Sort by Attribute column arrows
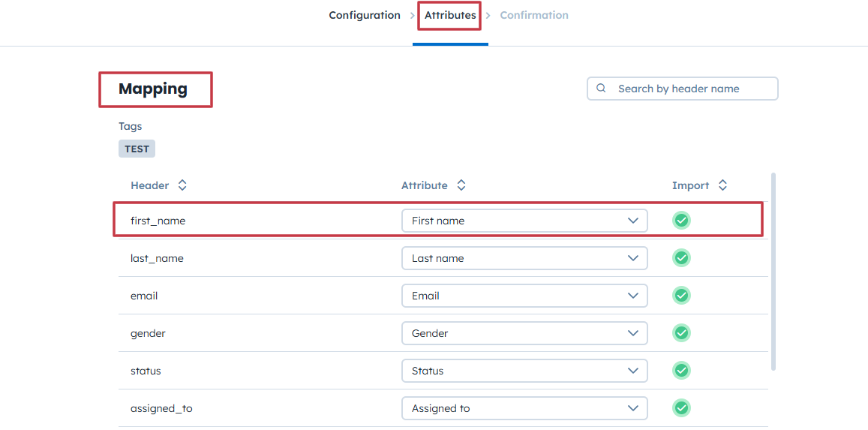The width and height of the screenshot is (868, 430). pyautogui.click(x=461, y=185)
